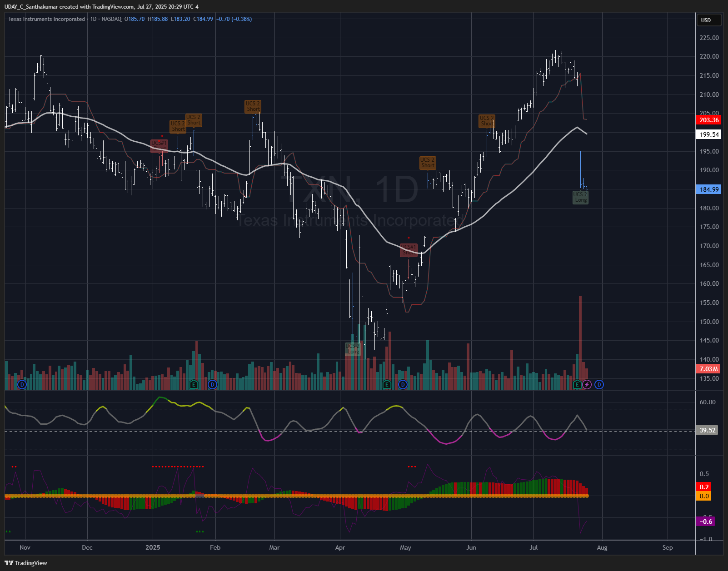Click the 39.52 oscillator value label
This screenshot has height=571, width=728.
point(707,430)
